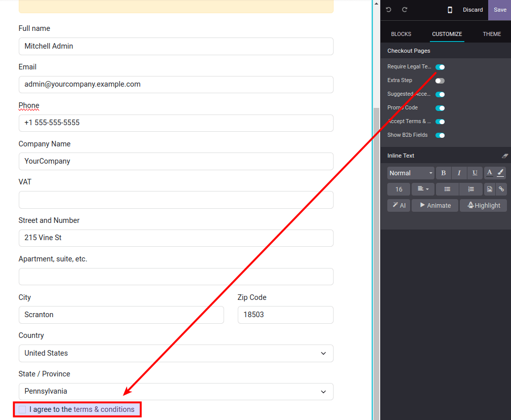
Task: Open text background color brush
Action: [x=500, y=173]
